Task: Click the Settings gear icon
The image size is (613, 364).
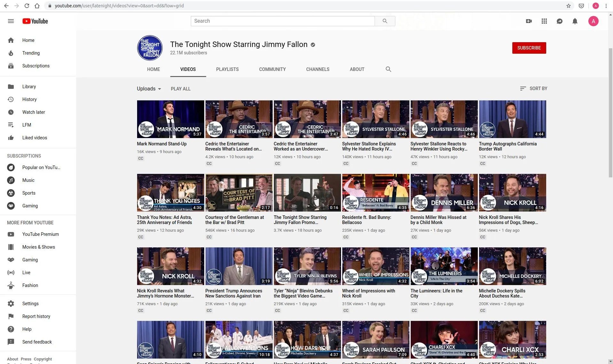Action: click(x=11, y=304)
